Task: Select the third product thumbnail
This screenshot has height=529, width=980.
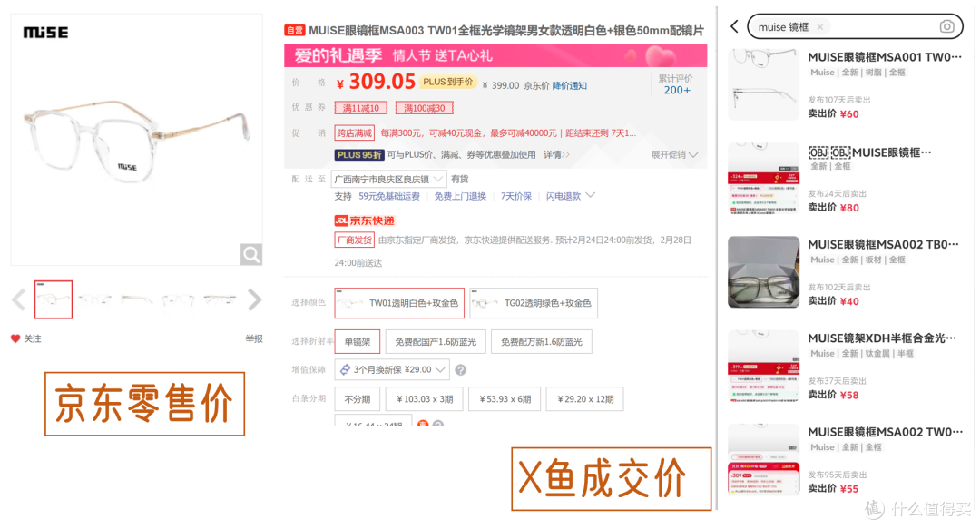Action: 137,300
